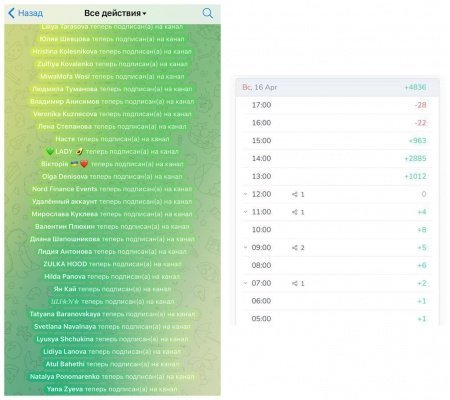The width and height of the screenshot is (450, 400).
Task: Open Zulfiya Kovalenko subscriber entry
Action: point(112,64)
